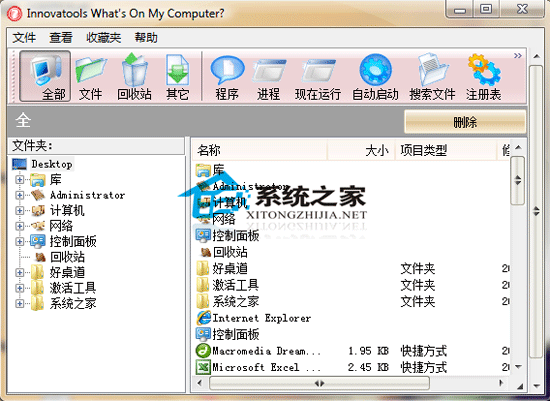Click 快捷方式 type of Microsoft Excel row
The width and height of the screenshot is (550, 401).
[424, 367]
